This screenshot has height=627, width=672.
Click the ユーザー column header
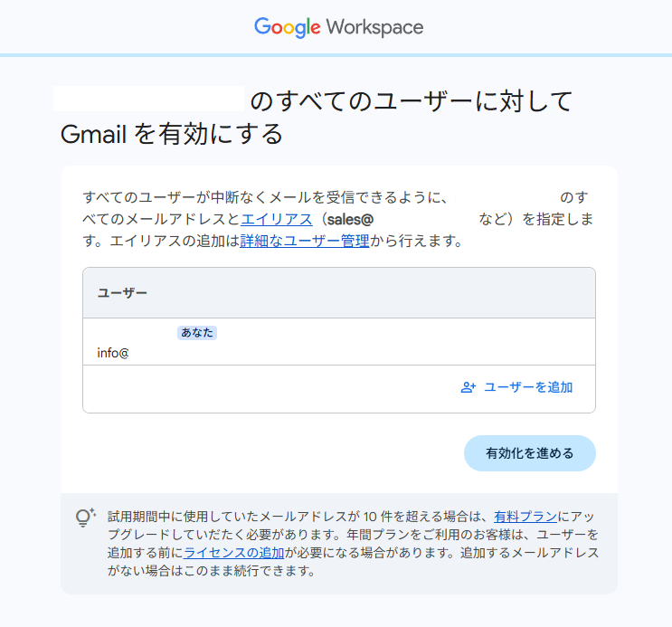point(123,293)
